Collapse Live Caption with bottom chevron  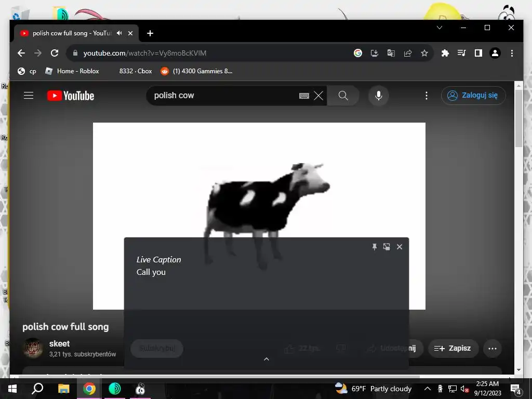pos(267,359)
